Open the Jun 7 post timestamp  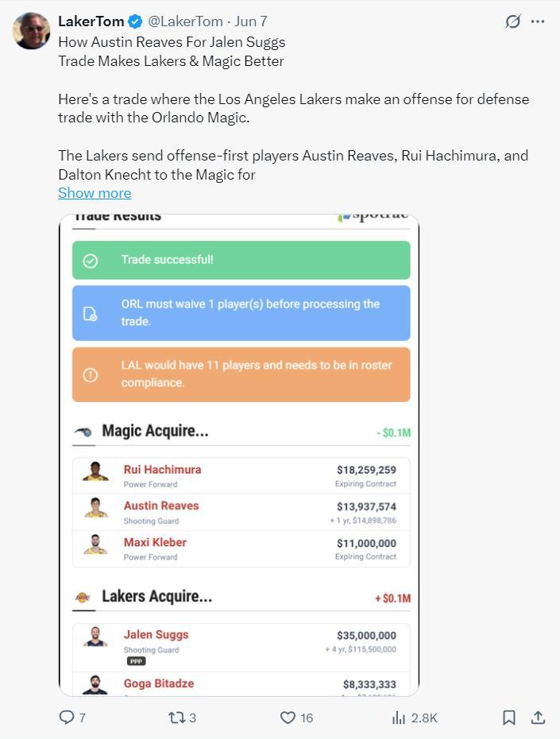[251, 21]
